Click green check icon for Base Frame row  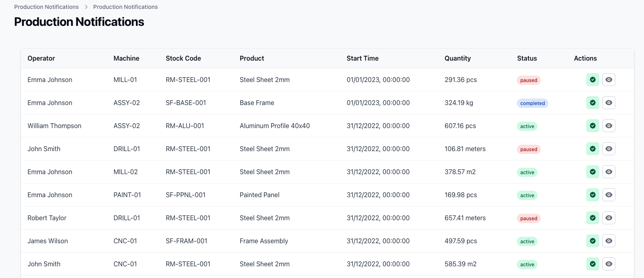[592, 103]
